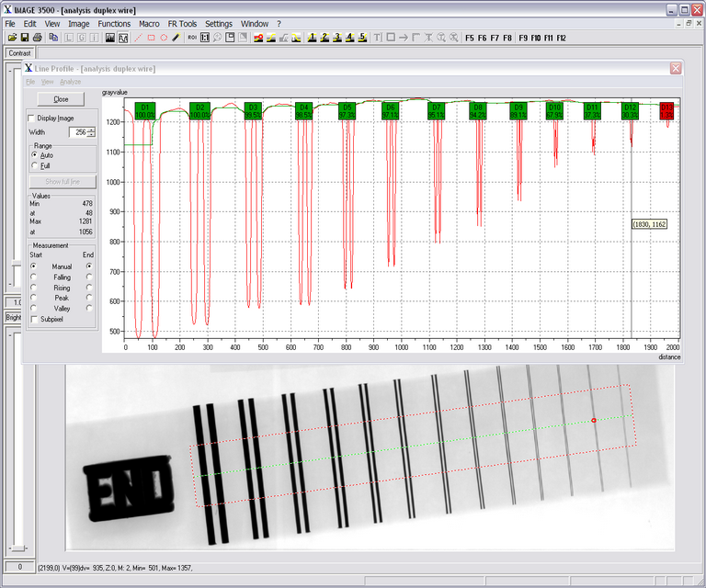This screenshot has height=588, width=706.
Task: Open the Analyze menu in Line Profile
Action: [x=70, y=82]
